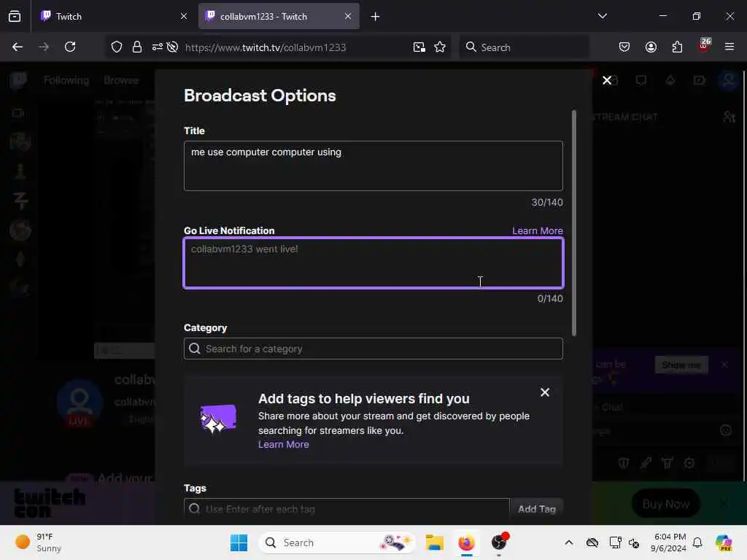Open the Twitch Following page
Viewport: 747px width, 560px height.
point(66,80)
